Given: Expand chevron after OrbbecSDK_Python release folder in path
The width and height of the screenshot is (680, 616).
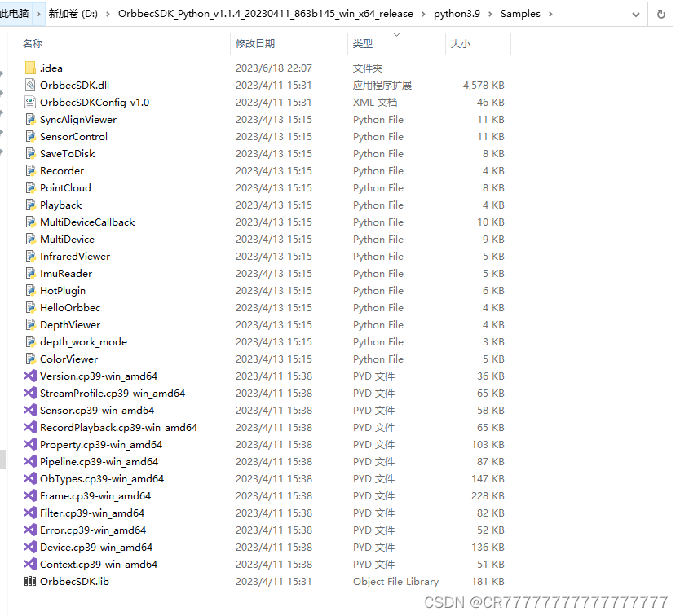Looking at the screenshot, I should click(x=423, y=14).
